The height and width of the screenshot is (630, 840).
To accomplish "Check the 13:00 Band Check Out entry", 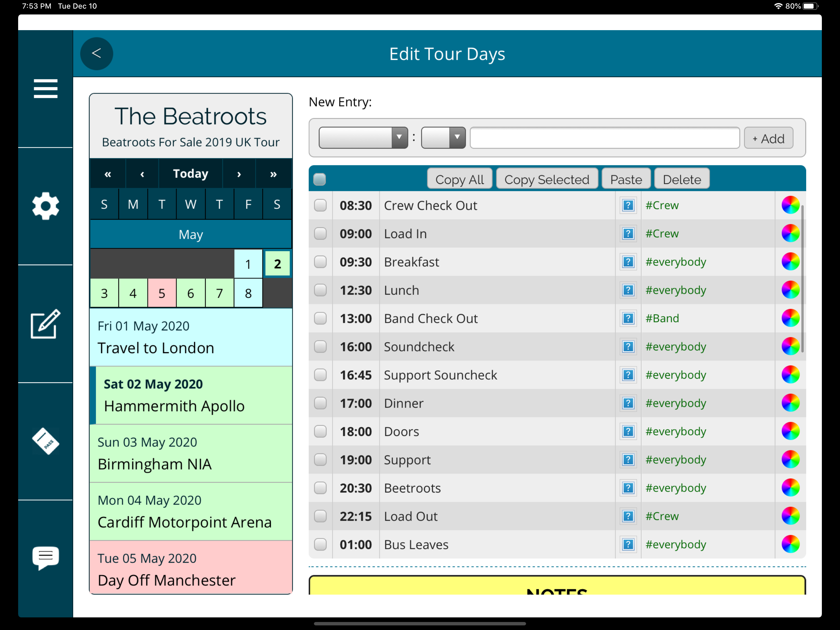I will pos(320,318).
